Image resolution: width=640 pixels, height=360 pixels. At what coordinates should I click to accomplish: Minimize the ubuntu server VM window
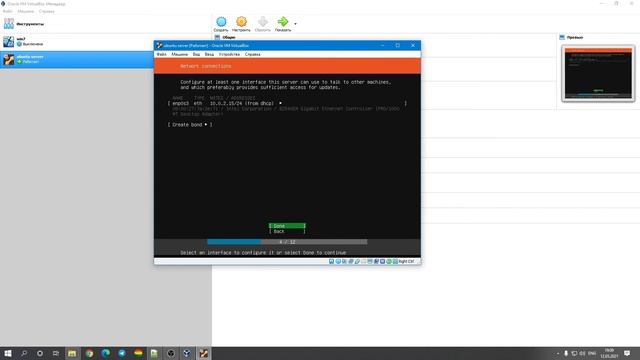(382, 45)
